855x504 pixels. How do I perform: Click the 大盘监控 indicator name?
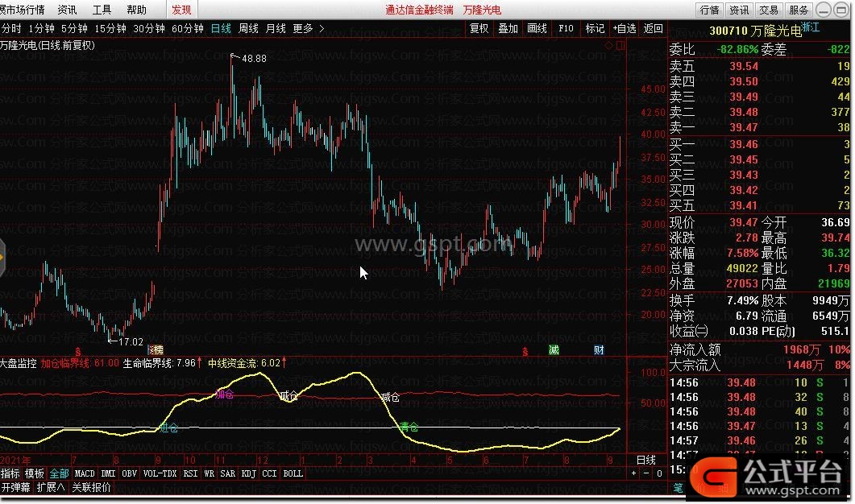pyautogui.click(x=19, y=363)
